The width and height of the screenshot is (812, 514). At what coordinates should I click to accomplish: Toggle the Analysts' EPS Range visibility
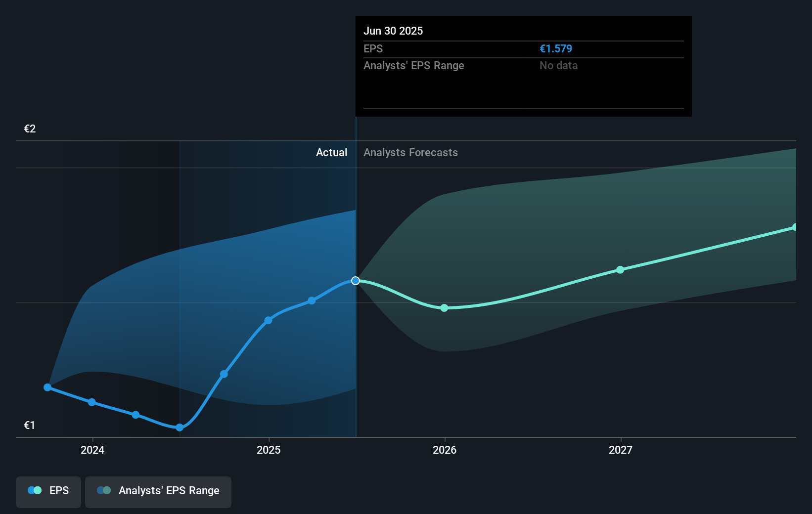(x=158, y=491)
